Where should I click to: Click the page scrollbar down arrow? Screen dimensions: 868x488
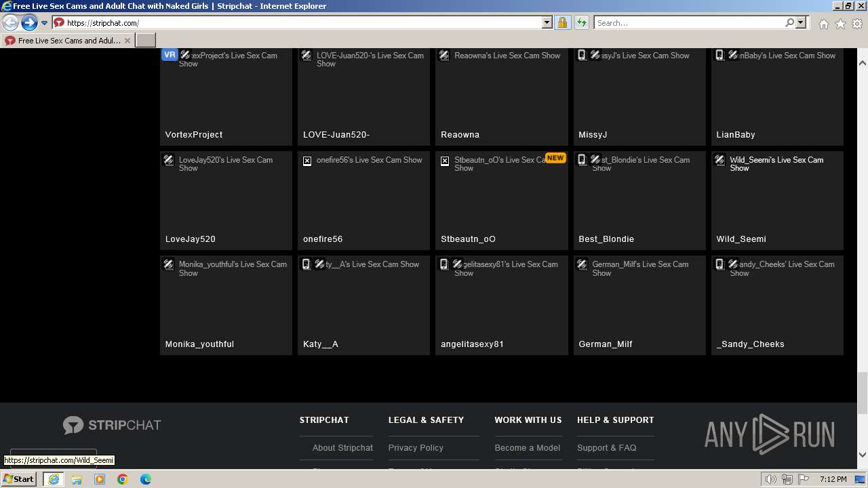point(863,454)
